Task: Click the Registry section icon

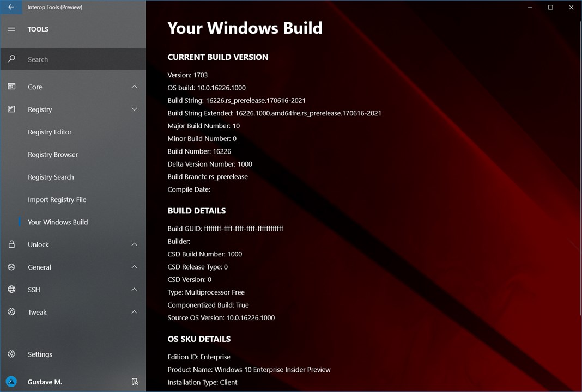Action: click(11, 109)
